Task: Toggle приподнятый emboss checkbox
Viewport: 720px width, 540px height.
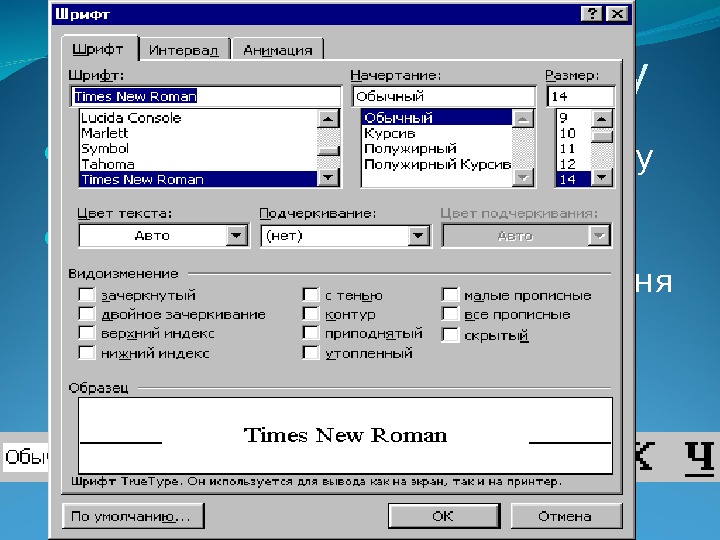Action: point(310,333)
